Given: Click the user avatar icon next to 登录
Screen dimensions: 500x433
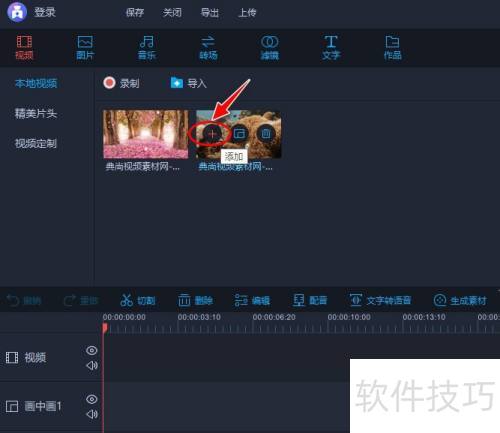Looking at the screenshot, I should click(x=17, y=12).
